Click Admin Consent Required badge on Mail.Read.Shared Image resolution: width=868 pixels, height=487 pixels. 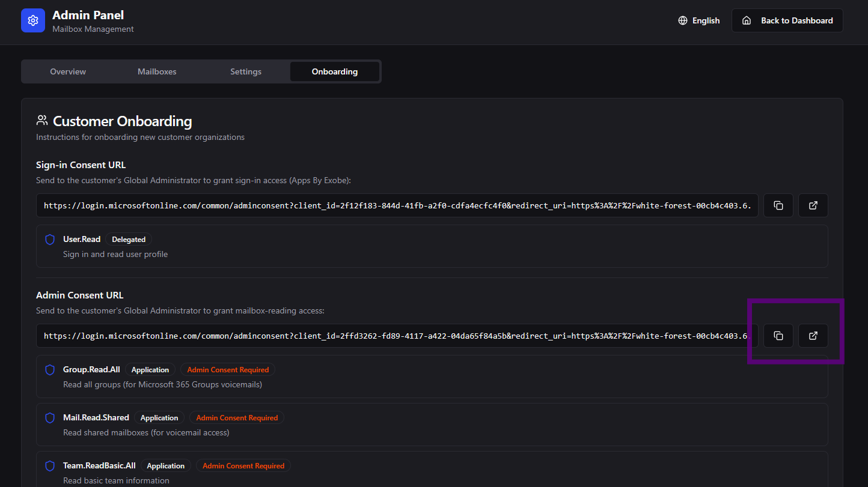coord(237,418)
